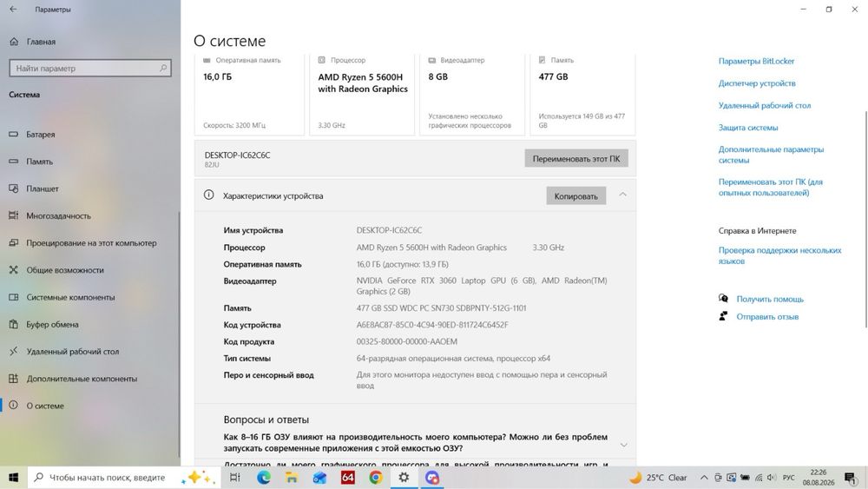
Task: Click the Переименовать этот ПК button
Action: pyautogui.click(x=576, y=158)
